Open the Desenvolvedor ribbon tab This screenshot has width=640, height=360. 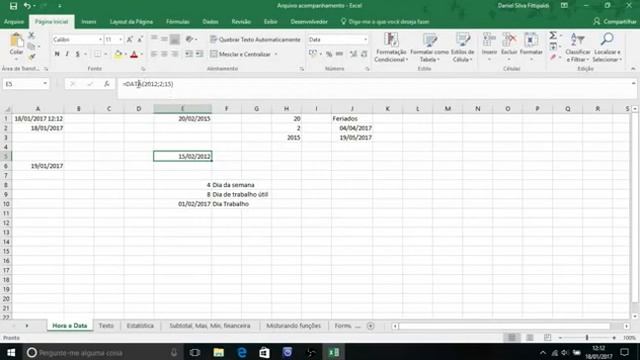coord(309,22)
